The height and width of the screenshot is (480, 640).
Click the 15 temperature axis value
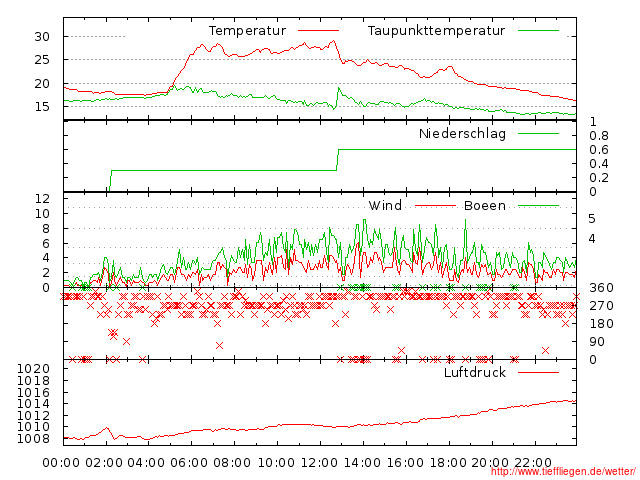42,107
